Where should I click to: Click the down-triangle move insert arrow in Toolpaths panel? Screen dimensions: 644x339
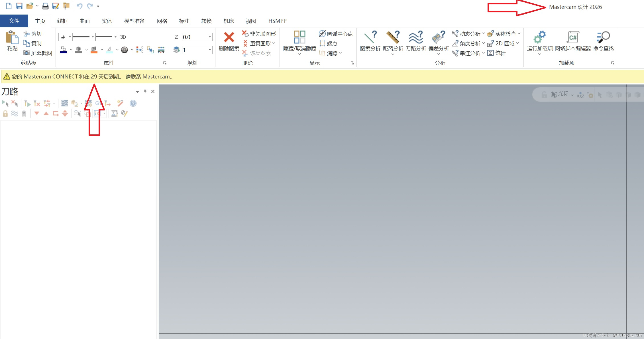(x=37, y=113)
